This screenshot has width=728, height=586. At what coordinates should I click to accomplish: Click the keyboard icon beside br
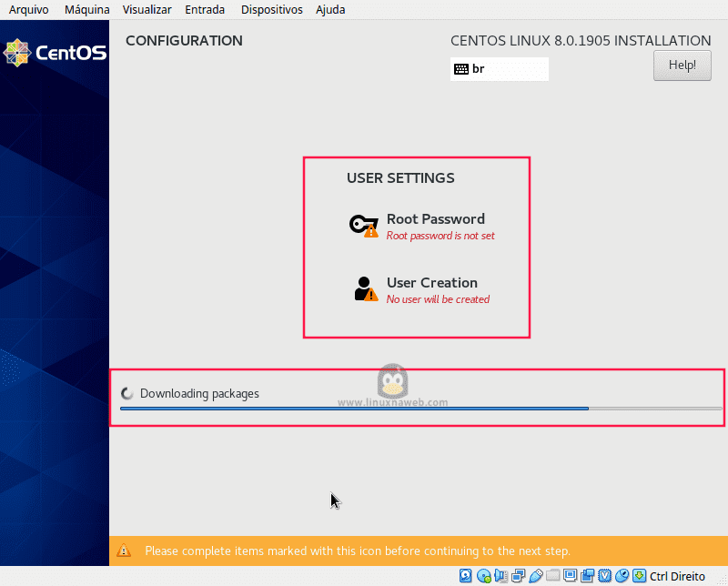coord(461,69)
